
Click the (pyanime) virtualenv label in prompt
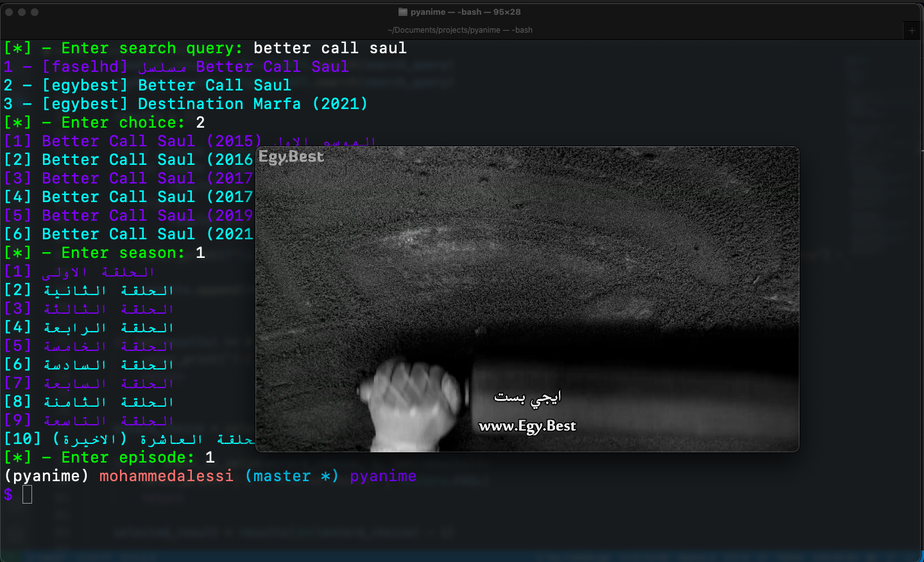click(46, 476)
